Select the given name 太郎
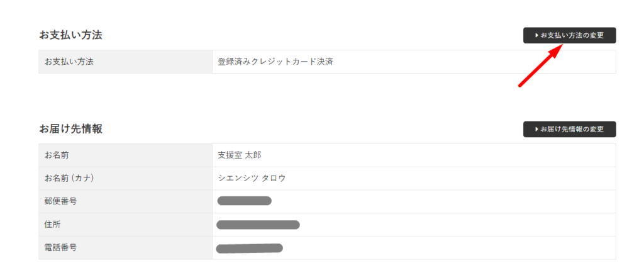The width and height of the screenshot is (644, 268). pos(253,155)
